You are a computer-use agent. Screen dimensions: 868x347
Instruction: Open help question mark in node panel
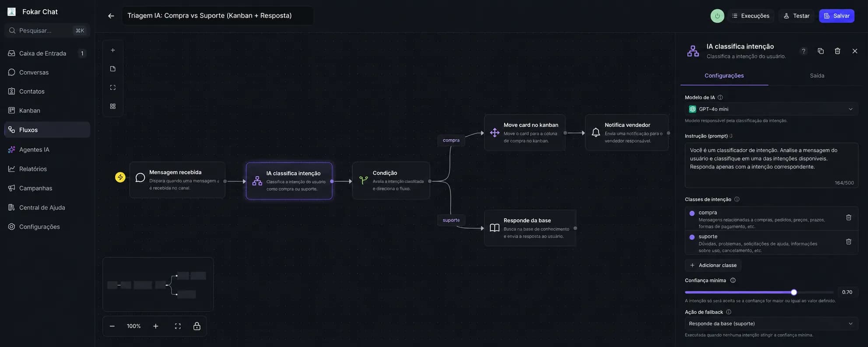pyautogui.click(x=804, y=51)
